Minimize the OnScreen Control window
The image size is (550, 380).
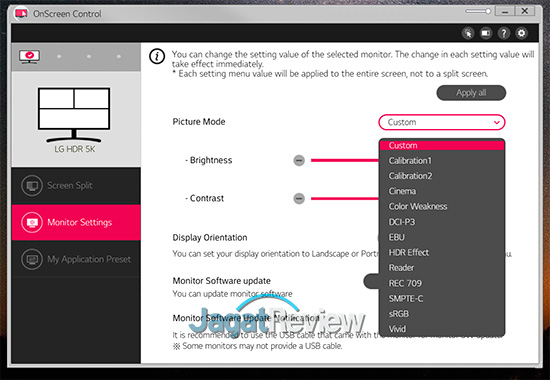tap(505, 11)
